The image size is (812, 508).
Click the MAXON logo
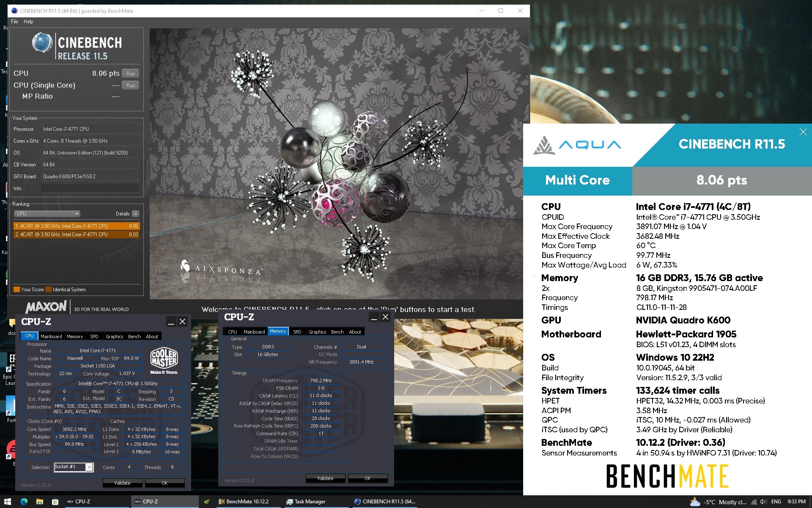(46, 306)
